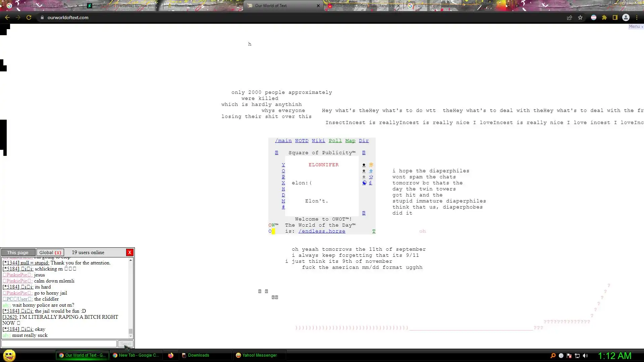Toggle the browser side panel icon
644x362 pixels.
point(615,17)
